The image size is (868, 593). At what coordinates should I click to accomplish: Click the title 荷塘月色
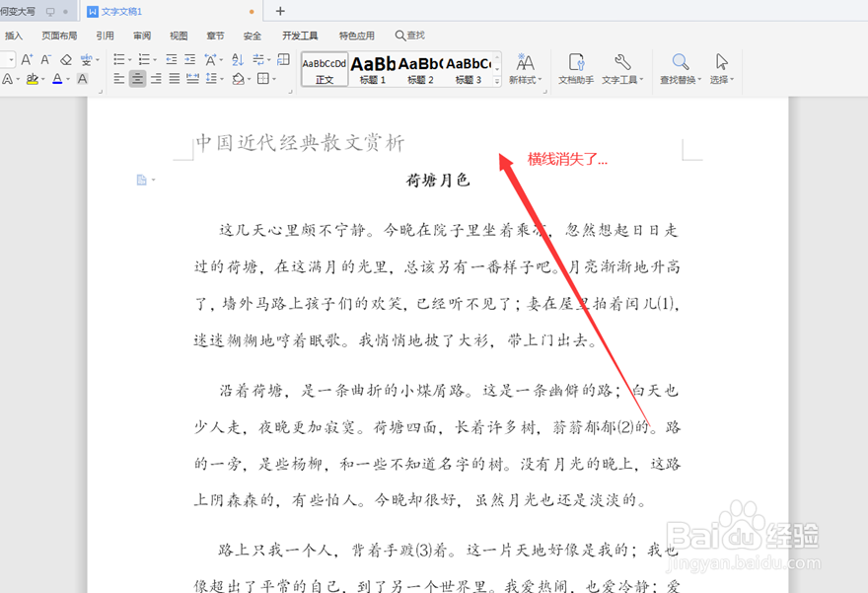[438, 180]
